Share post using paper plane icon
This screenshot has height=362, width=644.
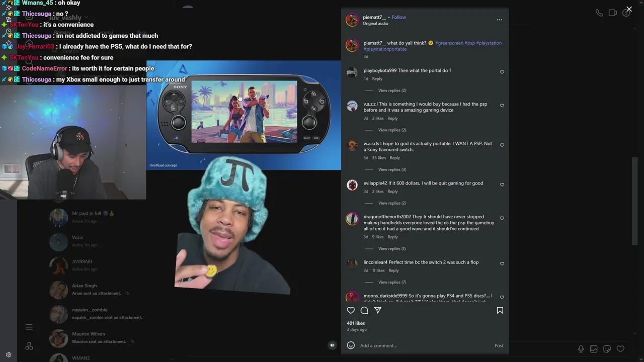coord(378,310)
